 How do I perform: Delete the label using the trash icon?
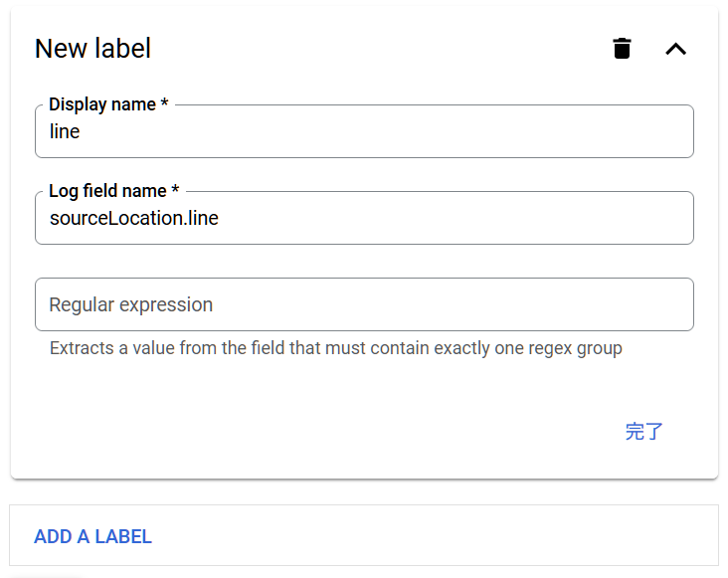pyautogui.click(x=622, y=48)
